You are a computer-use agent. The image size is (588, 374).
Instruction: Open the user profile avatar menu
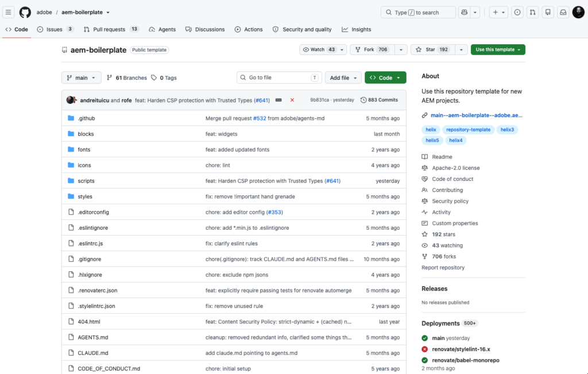[x=578, y=13]
